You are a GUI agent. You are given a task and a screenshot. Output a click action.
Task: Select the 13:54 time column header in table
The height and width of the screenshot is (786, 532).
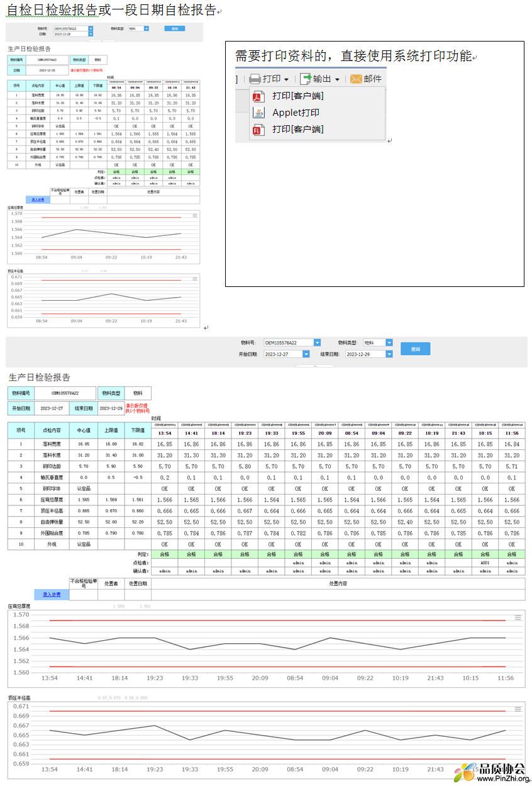click(x=165, y=433)
